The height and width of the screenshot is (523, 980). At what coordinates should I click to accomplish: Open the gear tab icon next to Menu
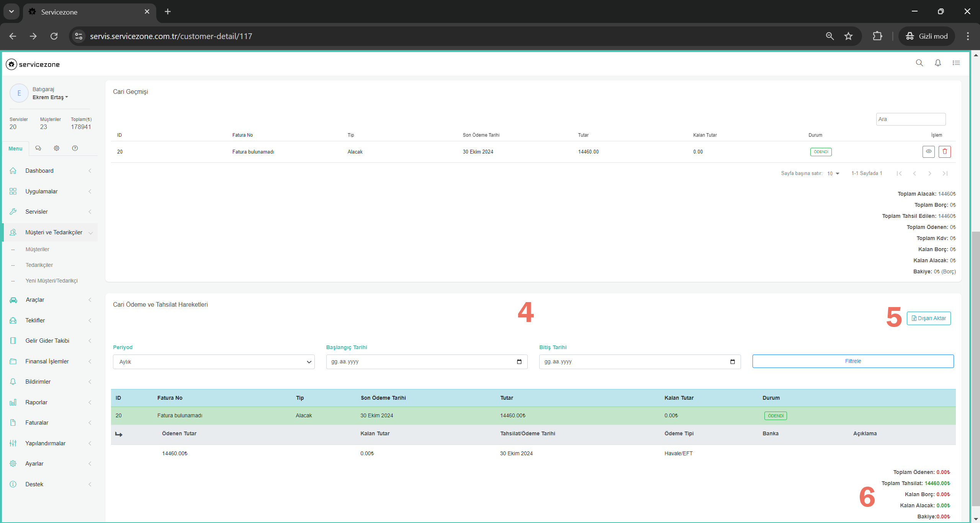[x=56, y=148]
